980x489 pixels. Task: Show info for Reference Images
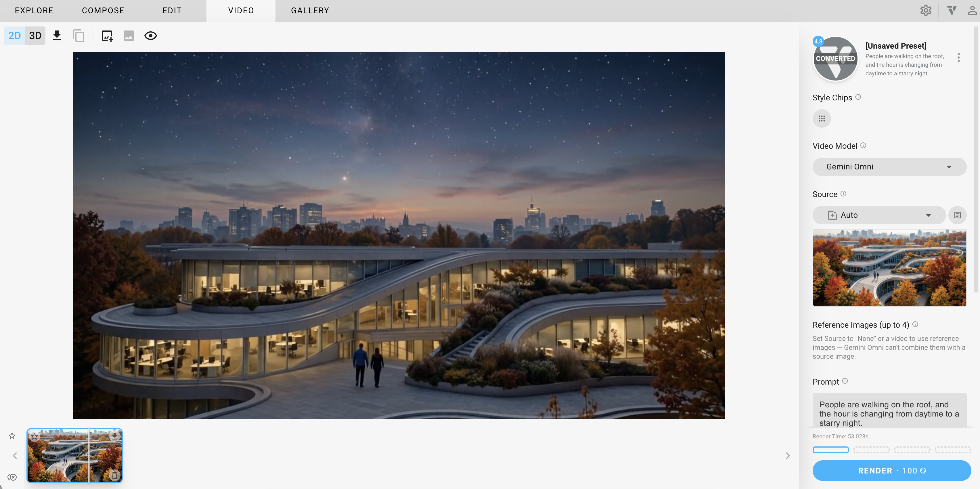915,324
